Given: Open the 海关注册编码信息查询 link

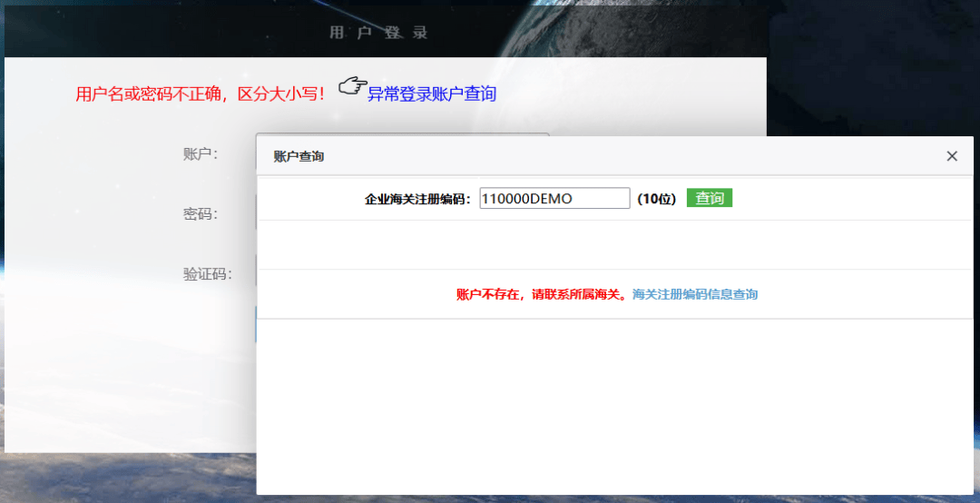Looking at the screenshot, I should [x=695, y=294].
